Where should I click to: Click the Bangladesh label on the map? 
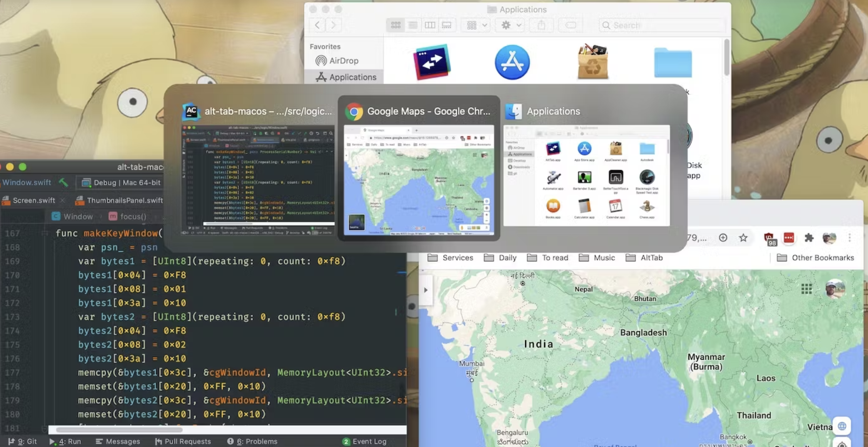644,333
